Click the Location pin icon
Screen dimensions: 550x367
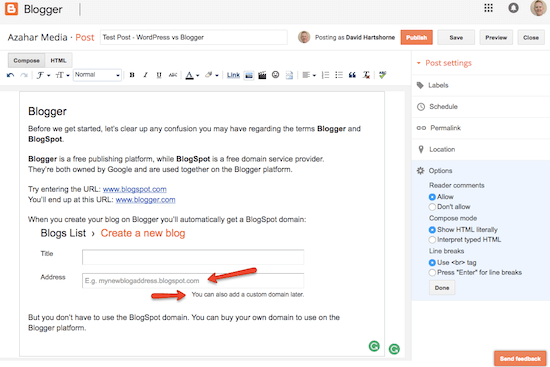point(421,149)
